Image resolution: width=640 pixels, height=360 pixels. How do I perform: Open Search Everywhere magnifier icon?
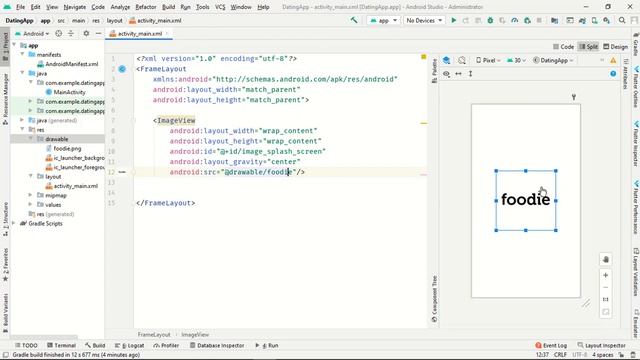click(622, 20)
